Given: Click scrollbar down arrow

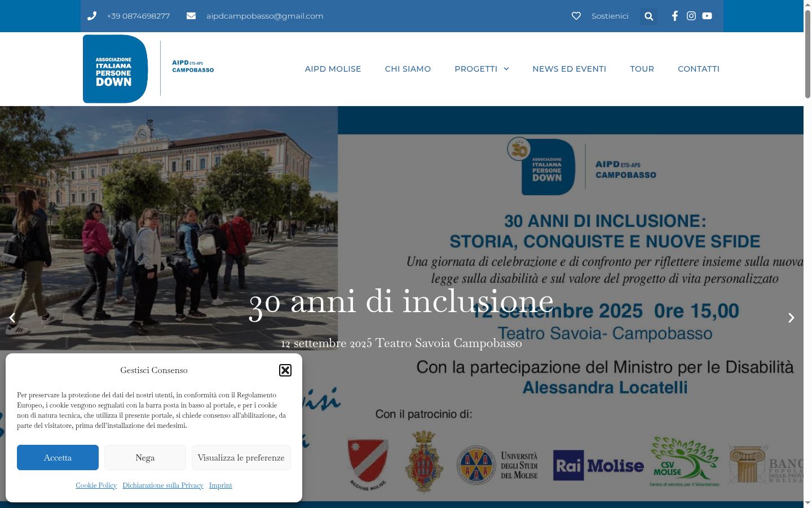Looking at the screenshot, I should pyautogui.click(x=807, y=502).
